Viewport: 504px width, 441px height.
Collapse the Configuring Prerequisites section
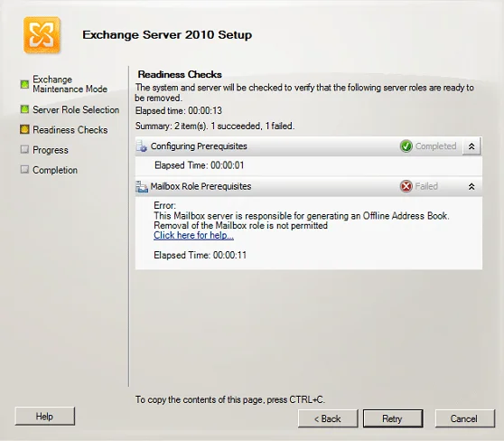[x=471, y=146]
